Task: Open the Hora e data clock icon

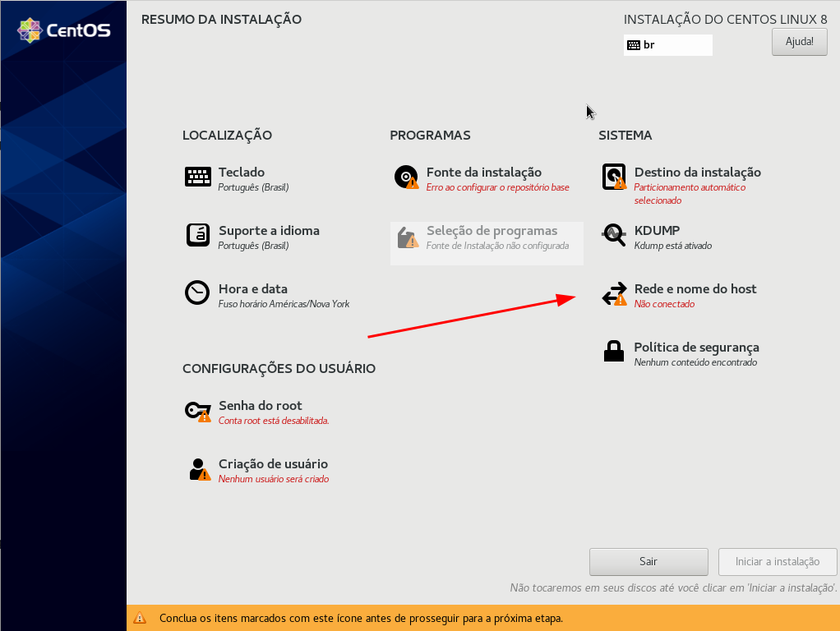Action: [x=197, y=293]
